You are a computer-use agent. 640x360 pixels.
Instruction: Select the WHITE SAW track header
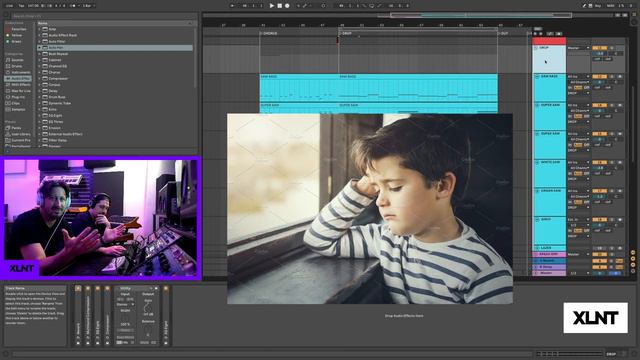(x=549, y=173)
